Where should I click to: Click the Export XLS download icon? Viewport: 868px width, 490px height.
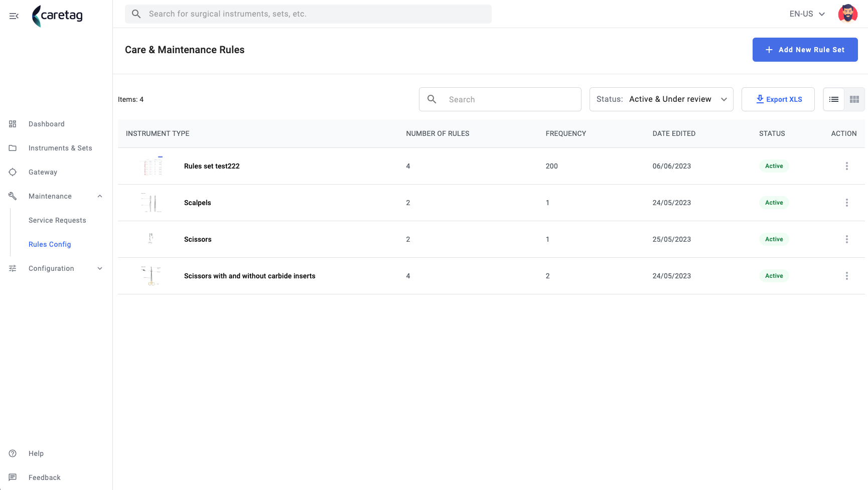[x=760, y=99]
